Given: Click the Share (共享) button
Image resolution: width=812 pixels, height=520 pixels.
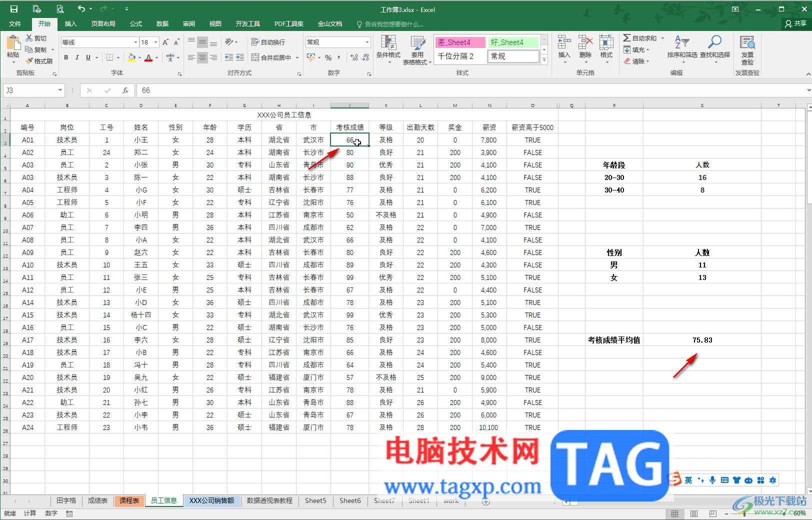Looking at the screenshot, I should click(x=795, y=23).
